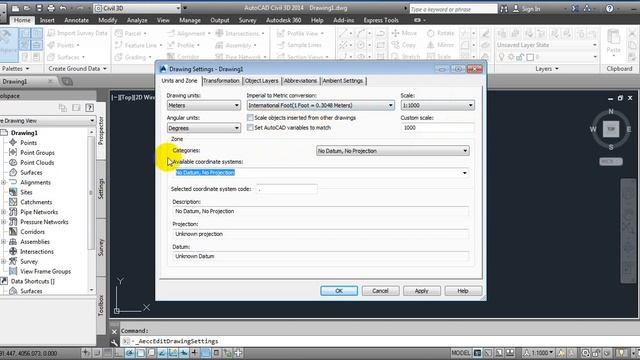This screenshot has height=360, width=640.
Task: Click Selected coordinate system code field
Action: pos(287,189)
